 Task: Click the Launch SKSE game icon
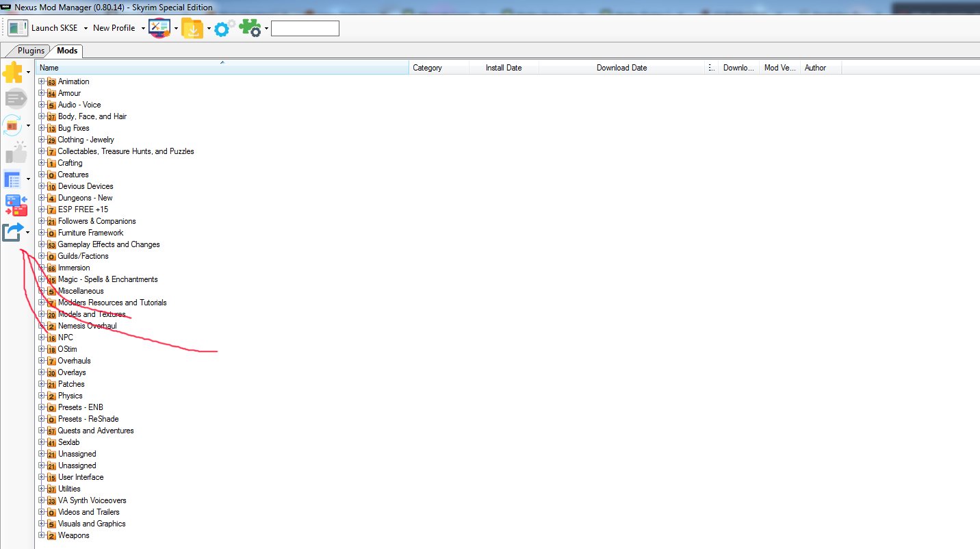point(18,28)
